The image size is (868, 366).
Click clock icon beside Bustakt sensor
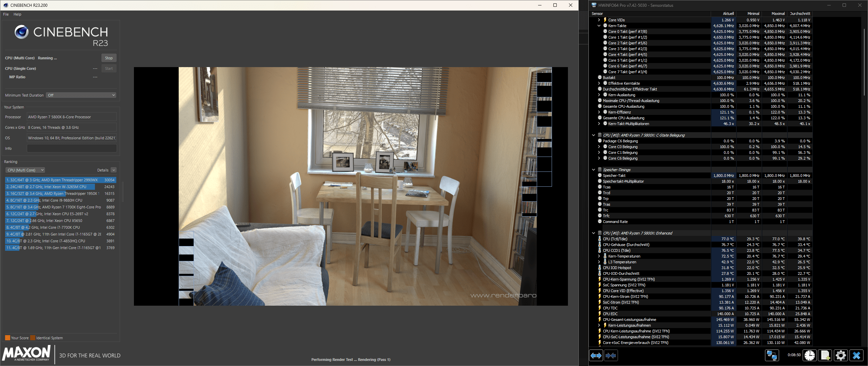tap(599, 78)
